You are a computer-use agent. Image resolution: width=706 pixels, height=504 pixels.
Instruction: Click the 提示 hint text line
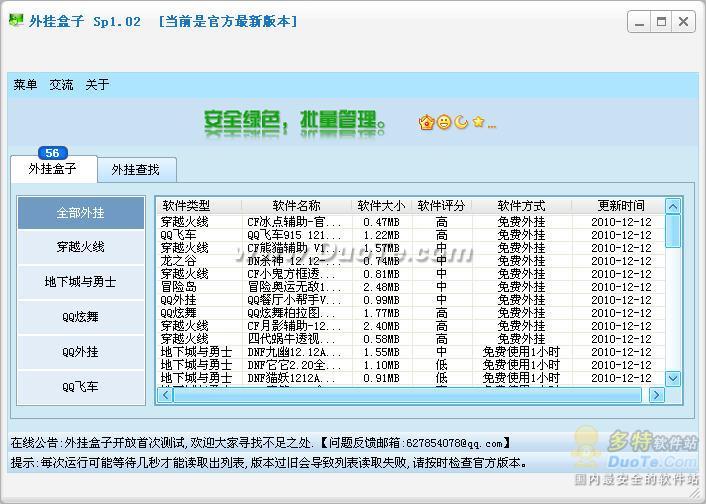[x=269, y=463]
